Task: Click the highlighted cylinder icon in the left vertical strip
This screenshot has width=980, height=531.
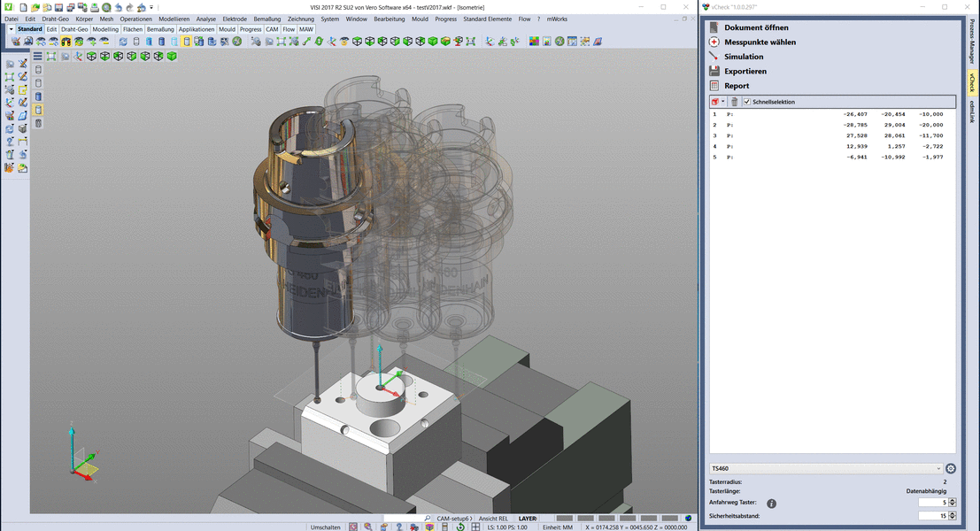Action: tap(38, 110)
